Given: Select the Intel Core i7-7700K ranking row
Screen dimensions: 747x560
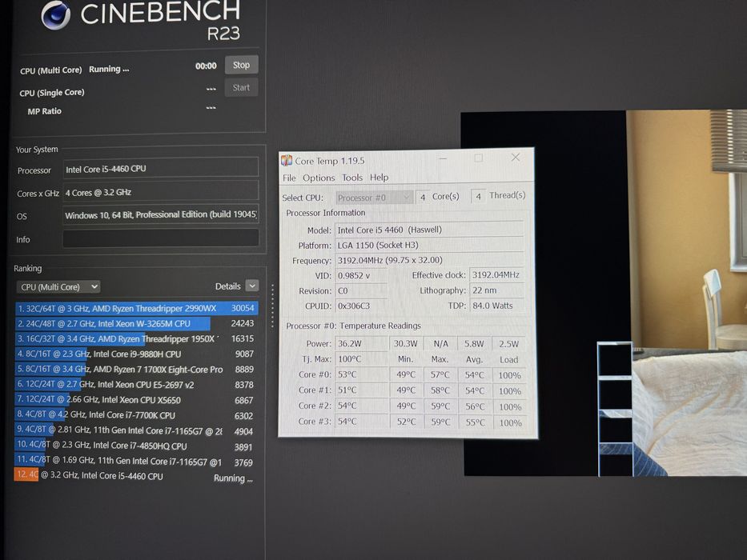Looking at the screenshot, I should (x=137, y=415).
